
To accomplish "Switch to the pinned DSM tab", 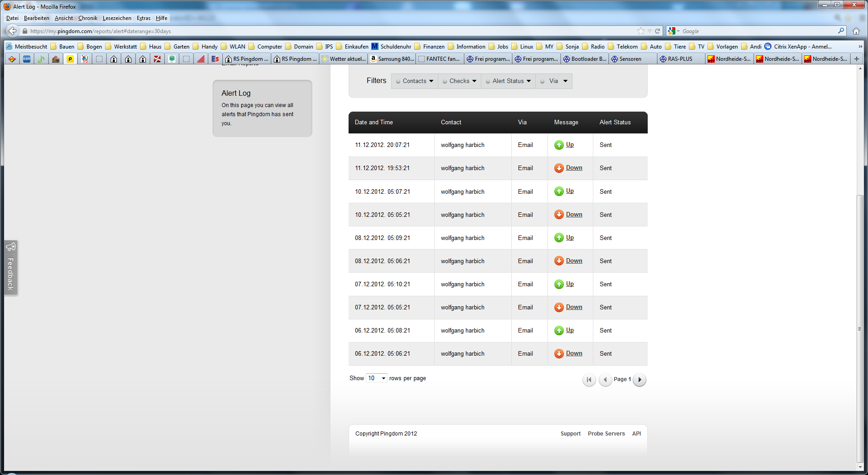I will [27, 59].
